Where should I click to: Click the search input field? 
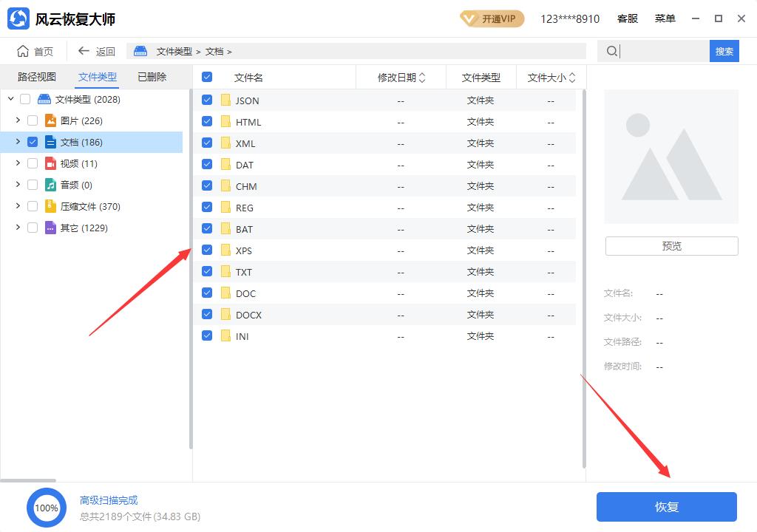(x=662, y=51)
